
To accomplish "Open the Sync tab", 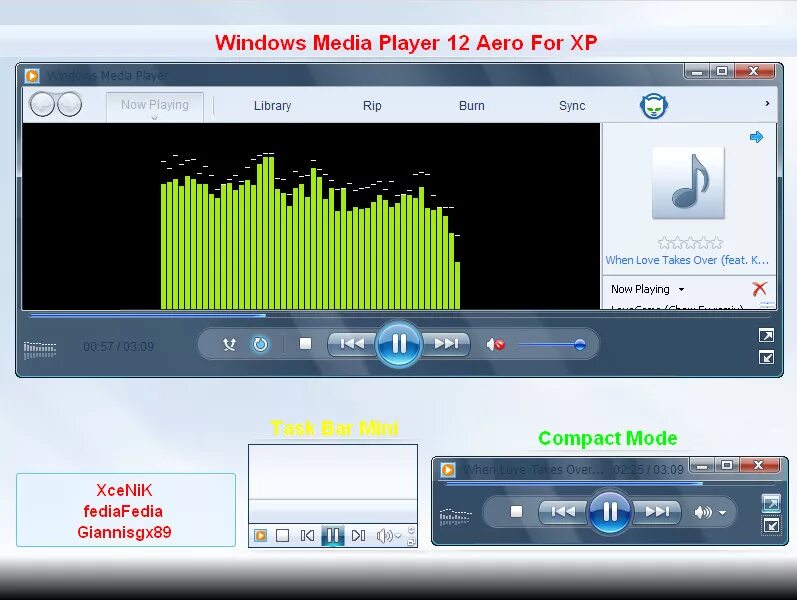I will (x=572, y=106).
